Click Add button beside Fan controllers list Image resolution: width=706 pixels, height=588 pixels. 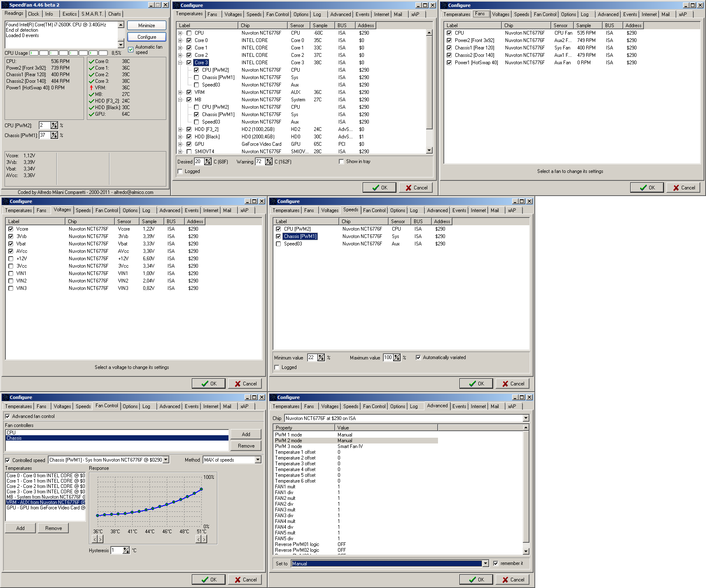pos(246,434)
